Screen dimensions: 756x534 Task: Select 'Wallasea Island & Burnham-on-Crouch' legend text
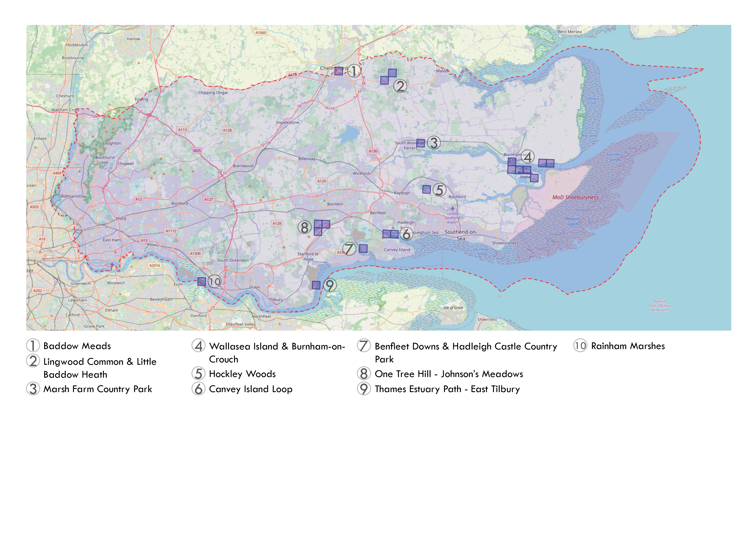(277, 353)
